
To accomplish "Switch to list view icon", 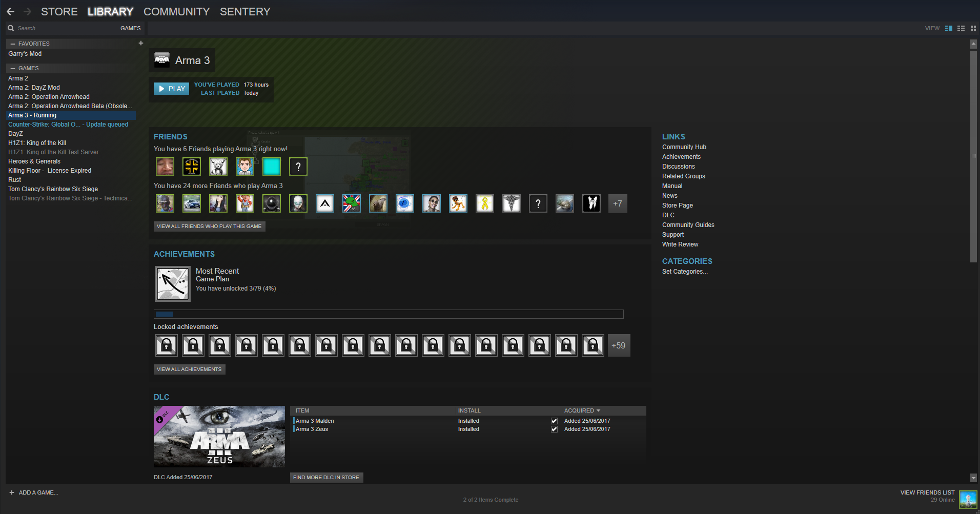I will [x=961, y=28].
